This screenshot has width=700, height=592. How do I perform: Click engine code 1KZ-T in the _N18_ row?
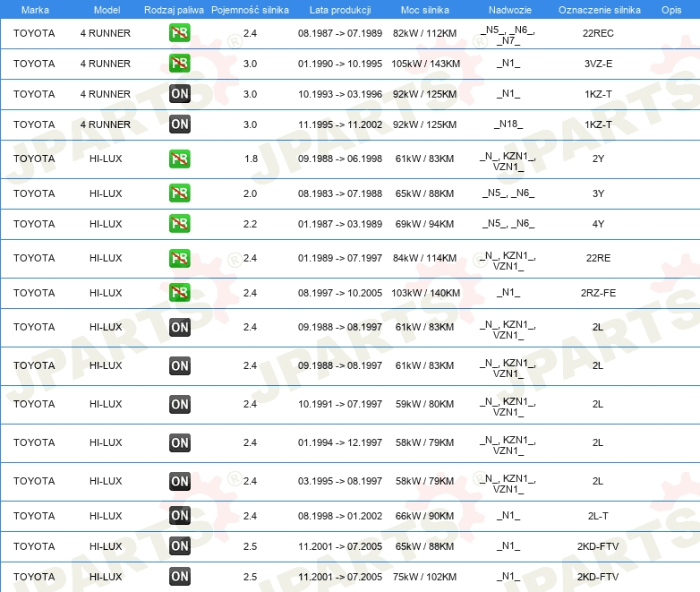click(598, 124)
